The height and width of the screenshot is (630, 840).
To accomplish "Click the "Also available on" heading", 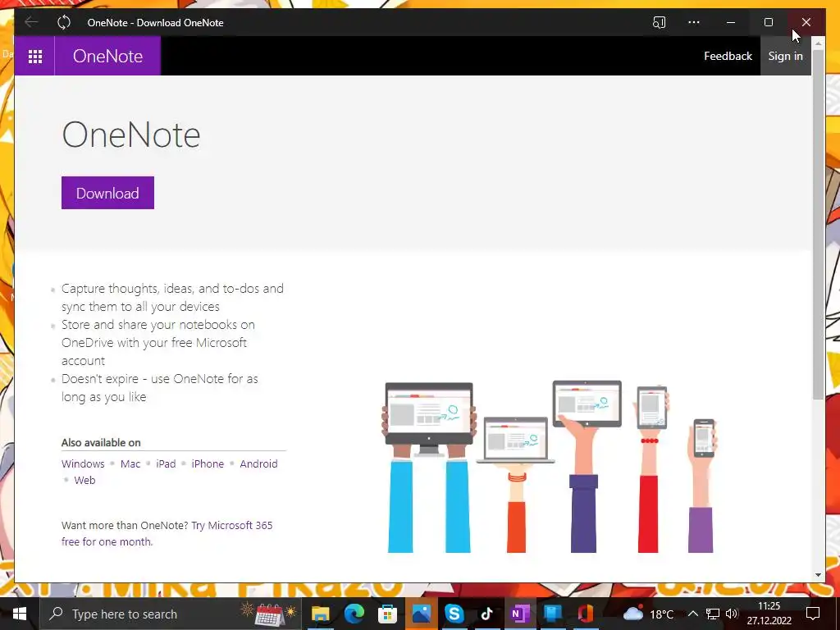I will [x=101, y=442].
